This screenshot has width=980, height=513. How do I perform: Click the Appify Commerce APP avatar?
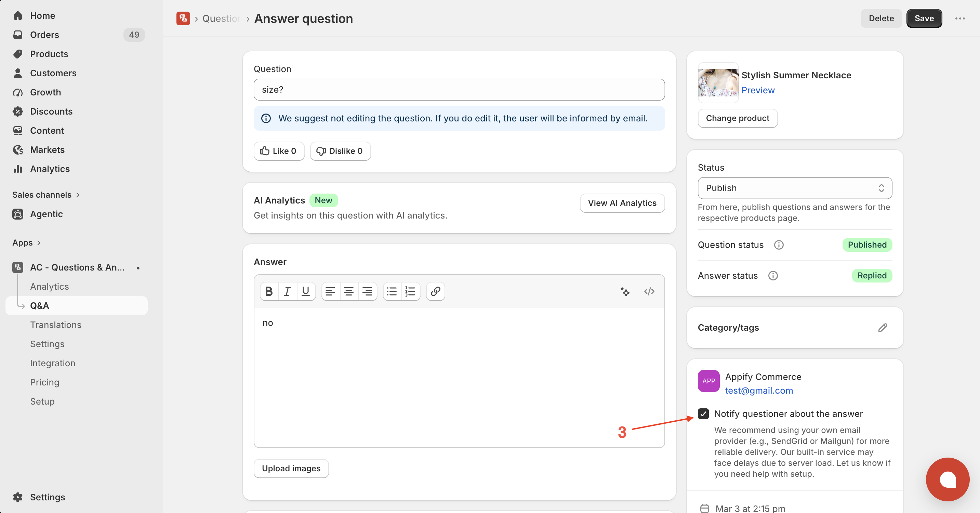(x=708, y=381)
